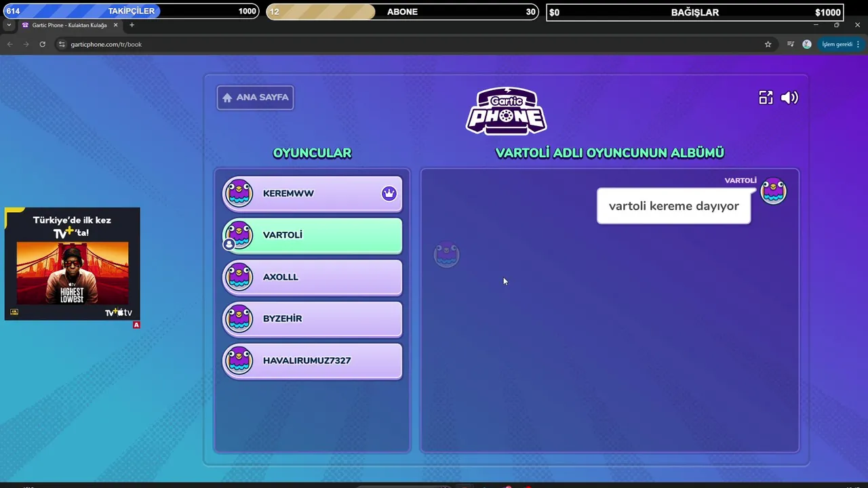Click the Bağışlar goal bar
Screen dimensions: 868x488
coord(694,12)
